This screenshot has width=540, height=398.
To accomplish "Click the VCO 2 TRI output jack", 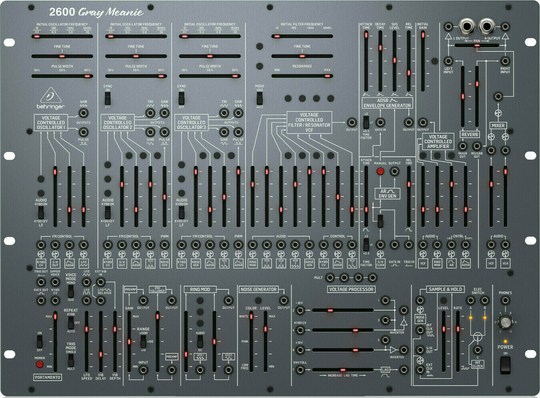I will coord(150,113).
